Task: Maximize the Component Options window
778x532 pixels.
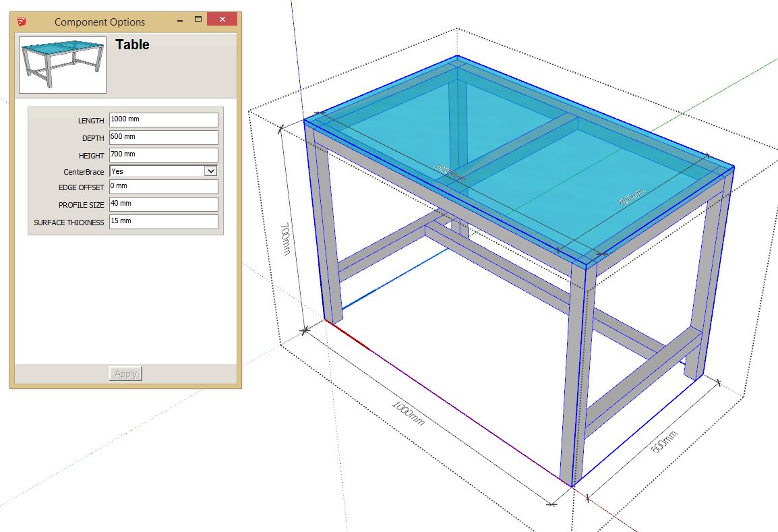Action: [198, 20]
